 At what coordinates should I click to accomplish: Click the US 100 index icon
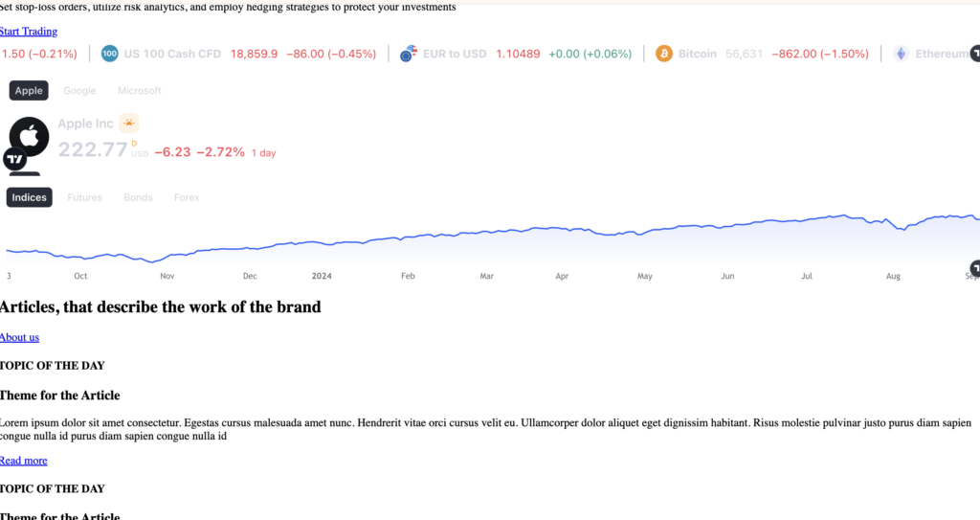[x=109, y=54]
